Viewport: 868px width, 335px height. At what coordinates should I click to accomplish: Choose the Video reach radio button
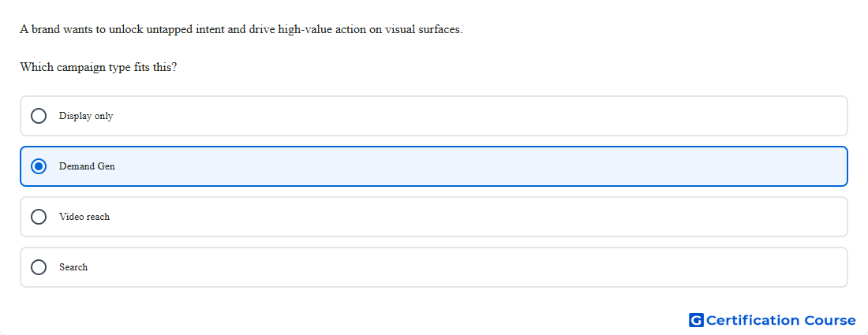39,217
